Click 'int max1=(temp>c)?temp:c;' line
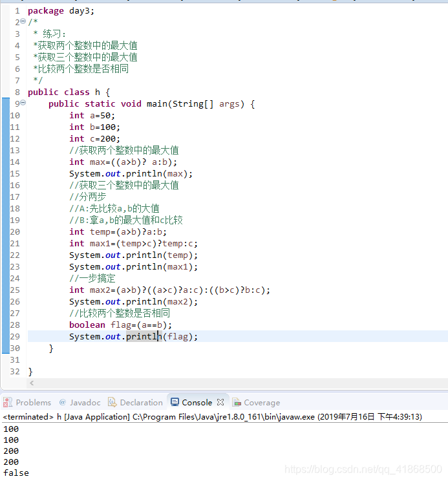 tap(133, 244)
